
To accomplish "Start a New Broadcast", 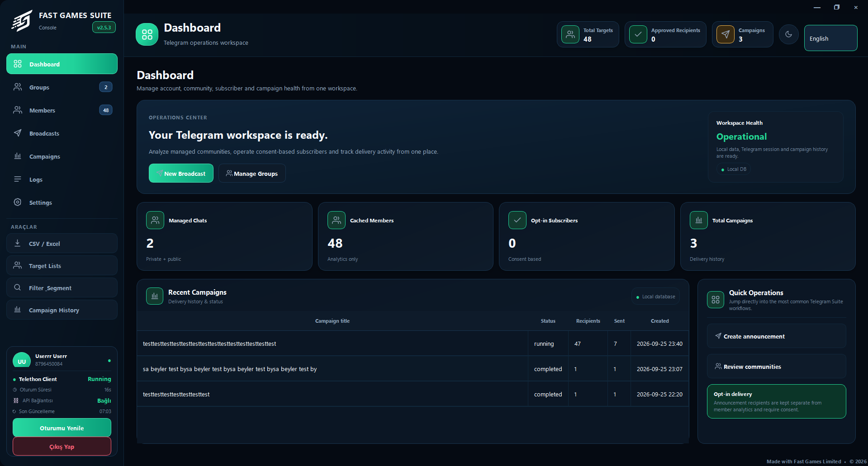I will pyautogui.click(x=181, y=173).
